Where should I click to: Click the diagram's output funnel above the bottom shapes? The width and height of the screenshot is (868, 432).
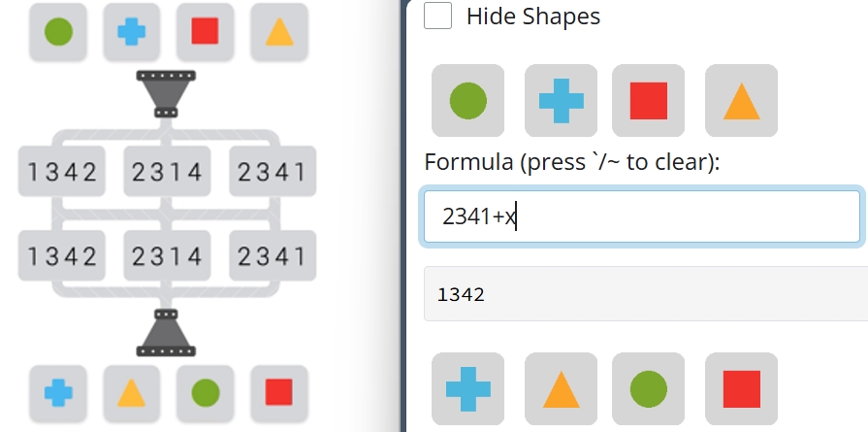coord(167,333)
